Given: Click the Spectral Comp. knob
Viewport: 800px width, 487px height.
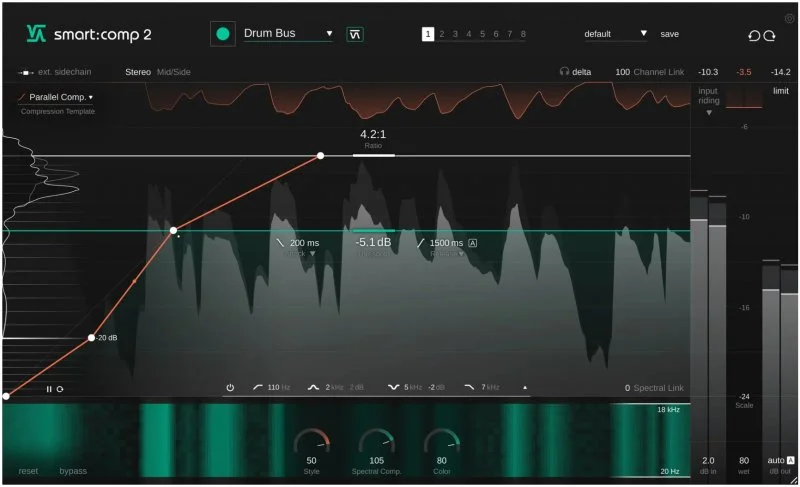Looking at the screenshot, I should click(x=377, y=441).
